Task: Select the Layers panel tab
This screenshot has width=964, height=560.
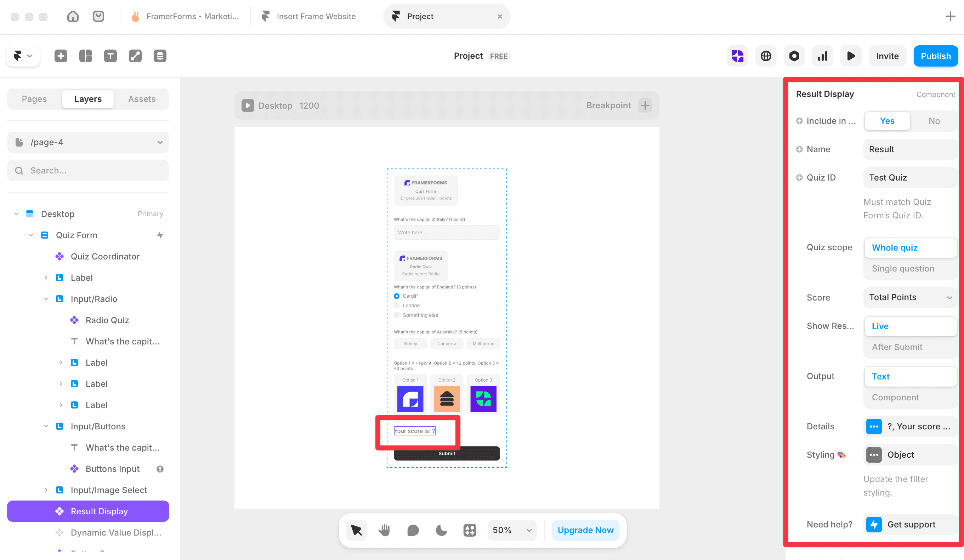Action: [x=88, y=99]
